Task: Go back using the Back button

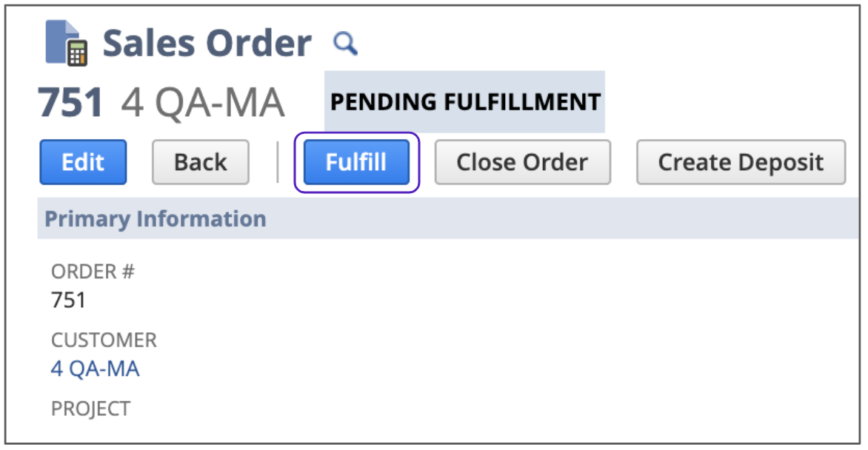Action: pyautogui.click(x=201, y=162)
